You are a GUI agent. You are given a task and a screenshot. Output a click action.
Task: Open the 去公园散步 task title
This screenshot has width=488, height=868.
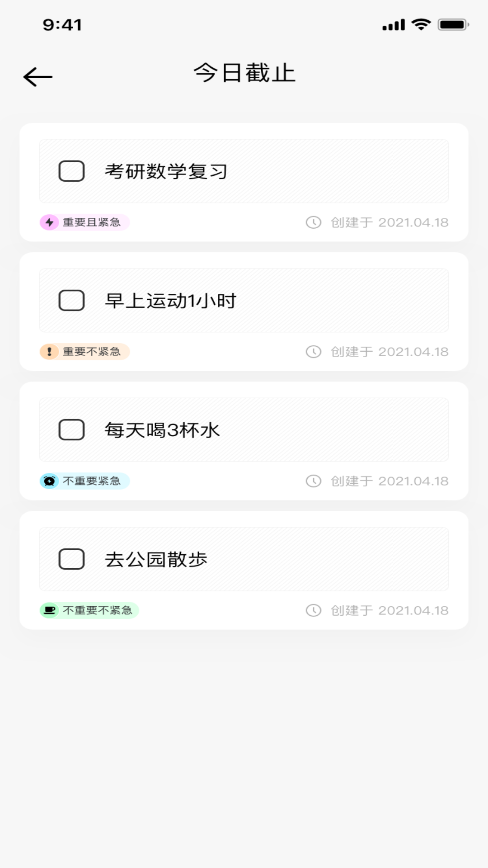click(156, 559)
